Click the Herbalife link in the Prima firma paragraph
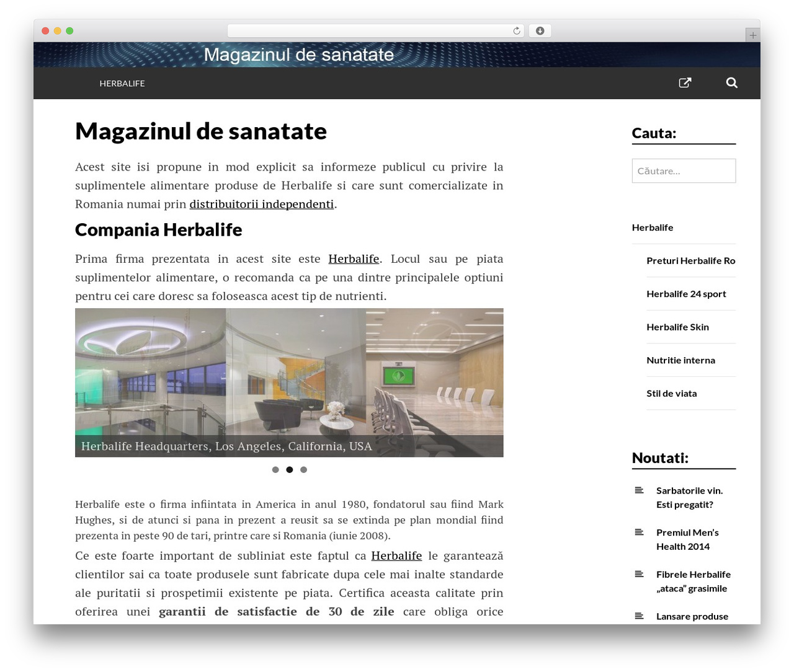Image resolution: width=794 pixels, height=672 pixels. pos(354,259)
